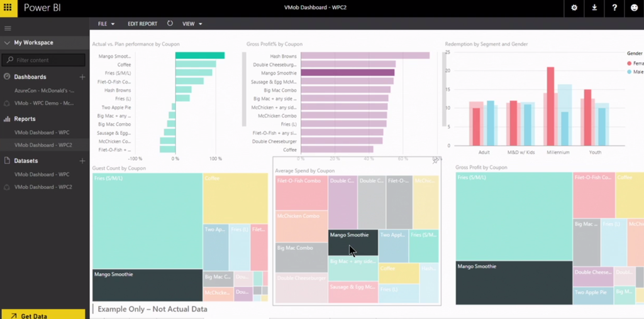This screenshot has width=644, height=319.
Task: Click the smiley feedback icon
Action: pos(634,8)
